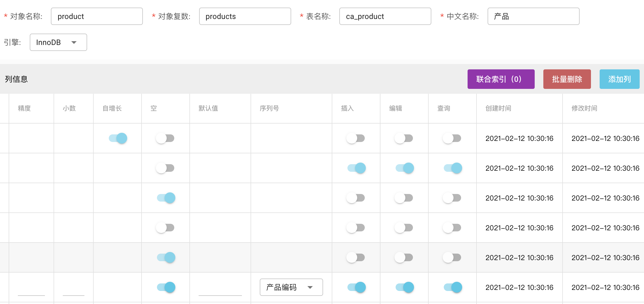Image resolution: width=644 pixels, height=304 pixels.
Task: Click the 中文名称 产品 input field
Action: click(x=533, y=16)
